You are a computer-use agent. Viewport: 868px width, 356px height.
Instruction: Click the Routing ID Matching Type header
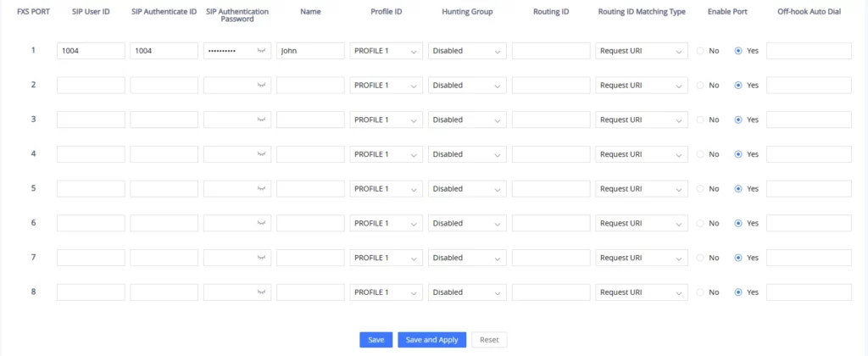[642, 12]
